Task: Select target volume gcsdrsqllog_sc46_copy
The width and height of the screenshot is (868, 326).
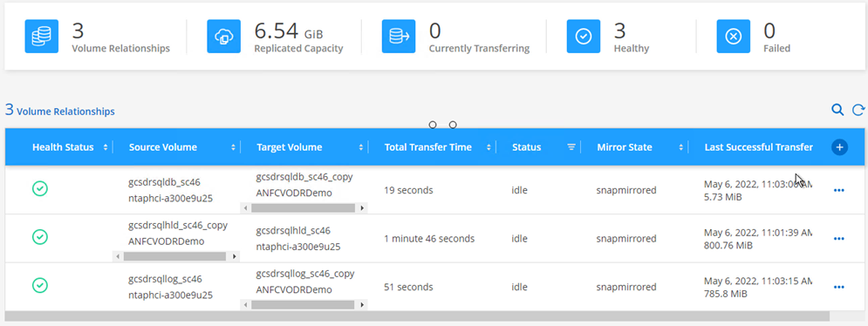Action: pyautogui.click(x=305, y=274)
